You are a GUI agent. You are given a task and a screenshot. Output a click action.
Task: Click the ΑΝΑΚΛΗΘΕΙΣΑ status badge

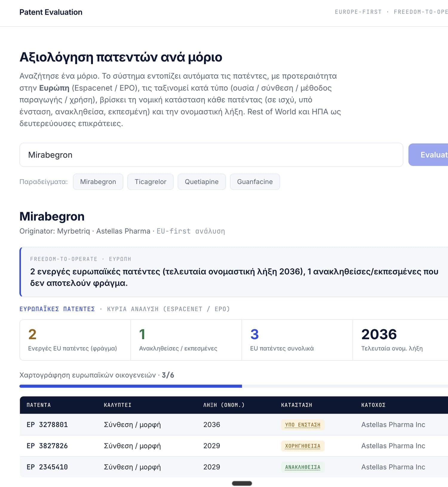coord(303,467)
